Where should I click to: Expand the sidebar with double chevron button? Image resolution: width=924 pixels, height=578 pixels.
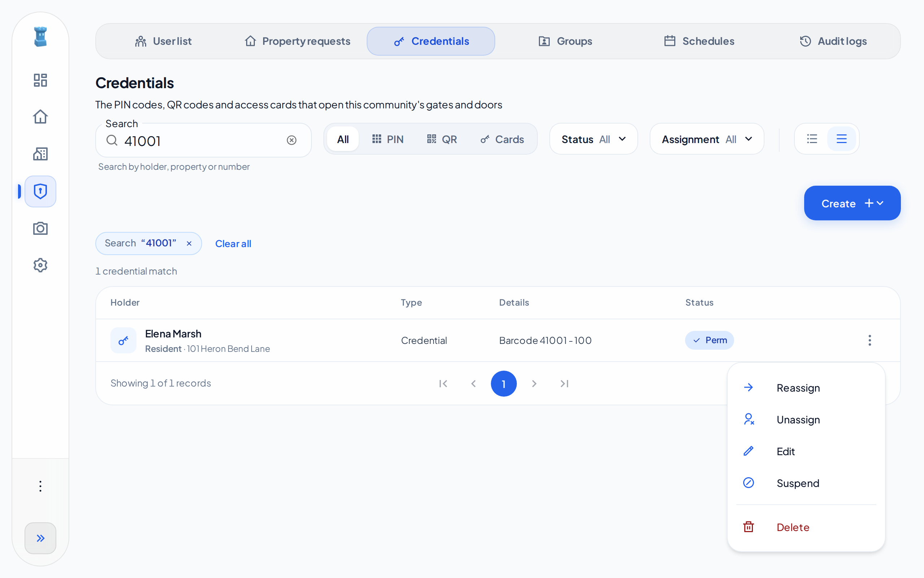(x=40, y=538)
